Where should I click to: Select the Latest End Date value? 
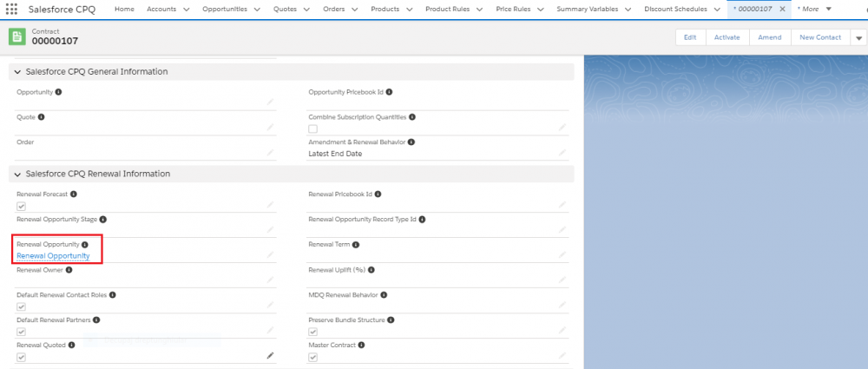335,154
